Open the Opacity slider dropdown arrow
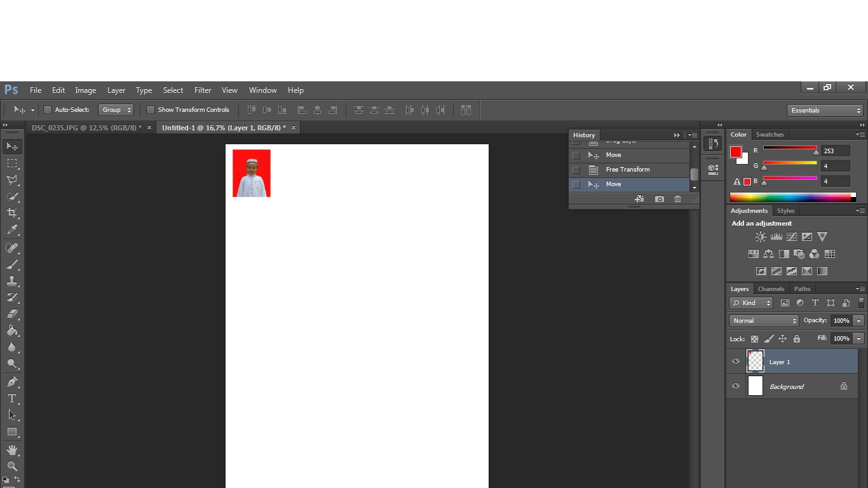 click(x=859, y=321)
